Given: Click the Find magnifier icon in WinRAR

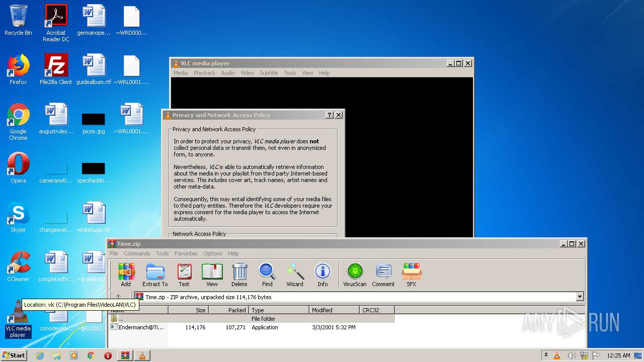Looking at the screenshot, I should pyautogui.click(x=267, y=275).
